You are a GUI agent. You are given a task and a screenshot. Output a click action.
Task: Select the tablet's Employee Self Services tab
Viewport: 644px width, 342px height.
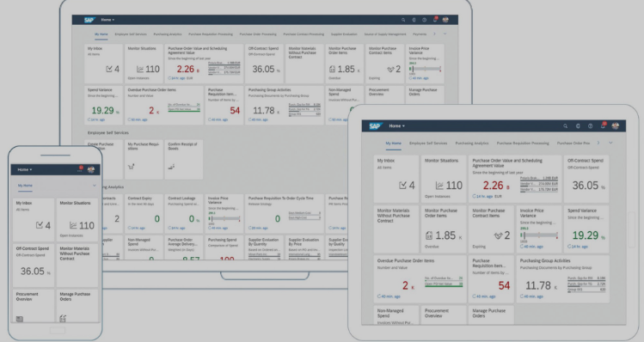428,144
